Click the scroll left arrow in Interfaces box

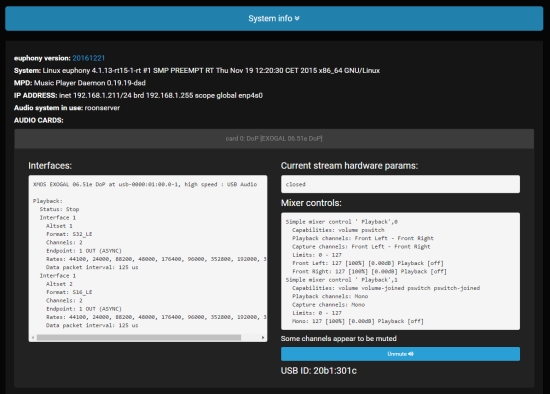tap(33, 338)
